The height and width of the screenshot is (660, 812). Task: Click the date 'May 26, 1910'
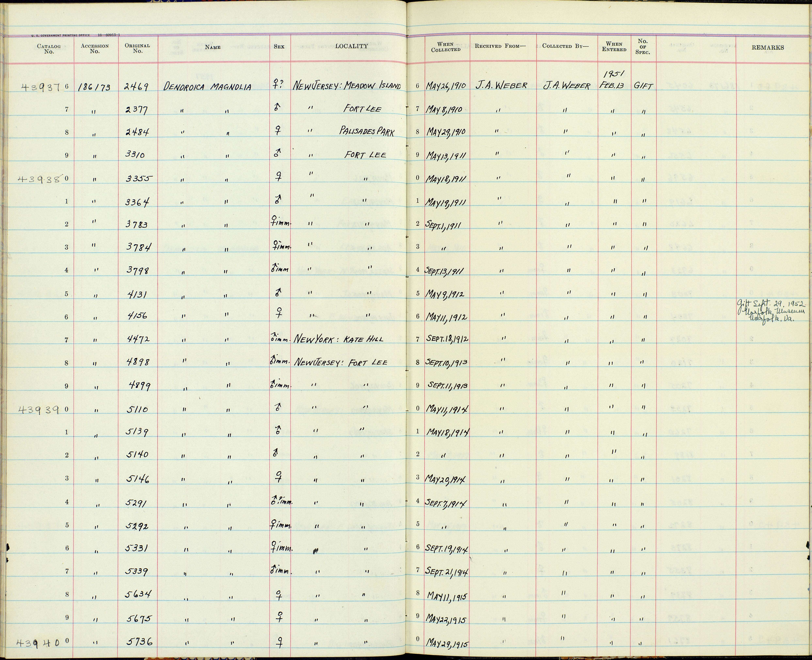(446, 86)
